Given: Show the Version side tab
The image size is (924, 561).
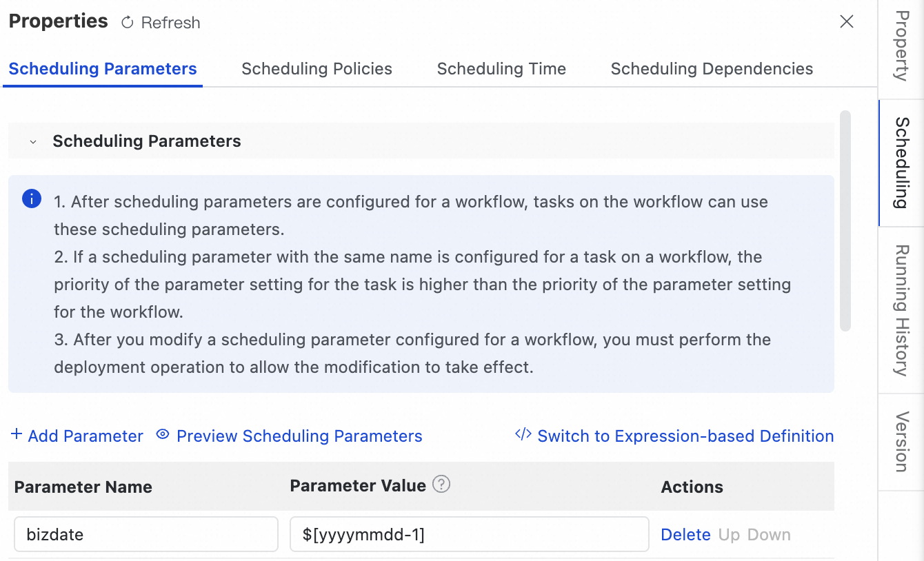Looking at the screenshot, I should tap(901, 442).
